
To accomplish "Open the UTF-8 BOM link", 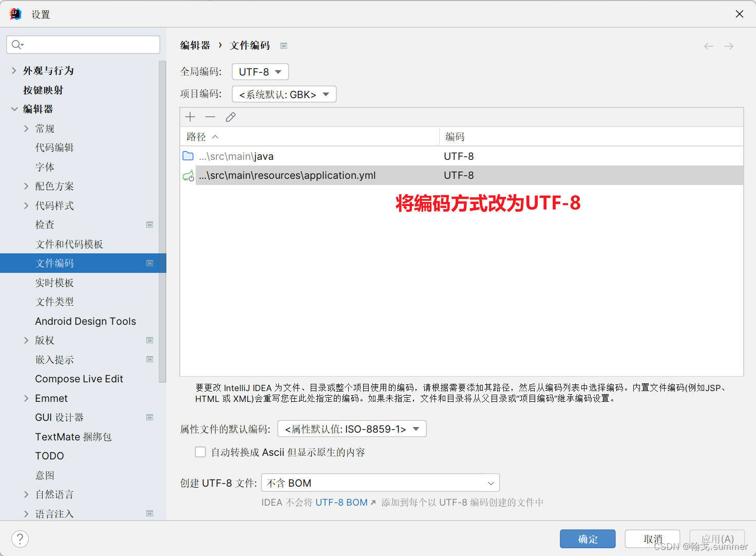I will pyautogui.click(x=342, y=502).
